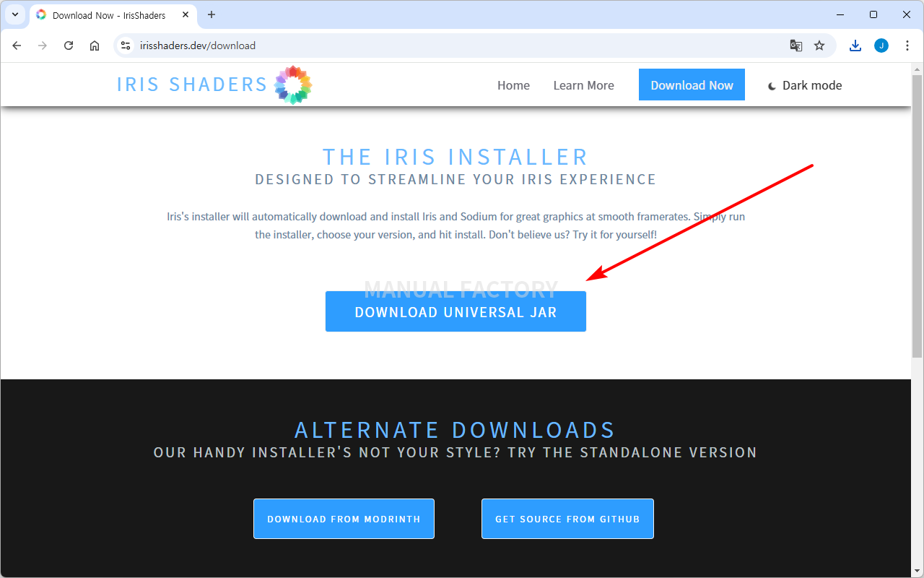Close the IrisShaders tab
The image size is (924, 578).
pyautogui.click(x=184, y=14)
